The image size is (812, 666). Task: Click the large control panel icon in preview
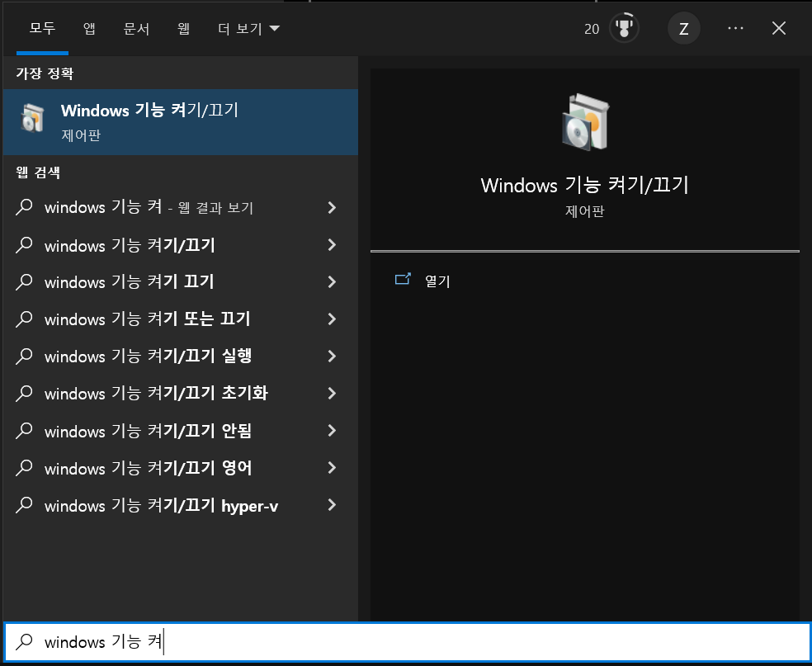585,122
